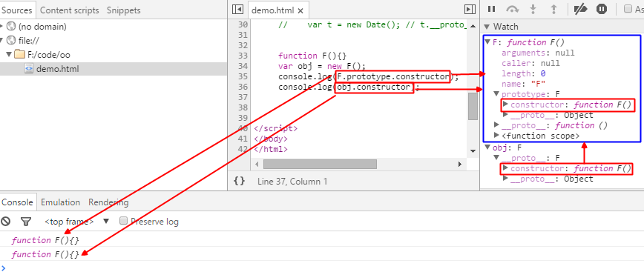Close the demo.html editor tab
The image size is (644, 275).
tap(300, 10)
